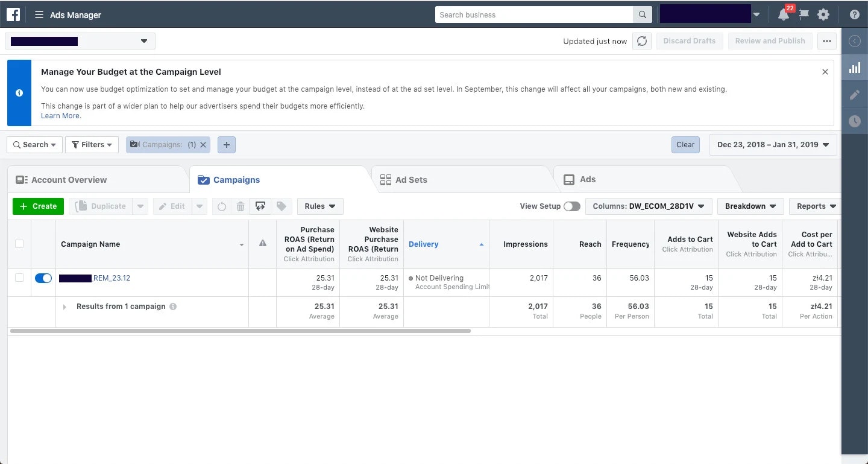868x464 pixels.
Task: Click the Learn More link
Action: [61, 116]
